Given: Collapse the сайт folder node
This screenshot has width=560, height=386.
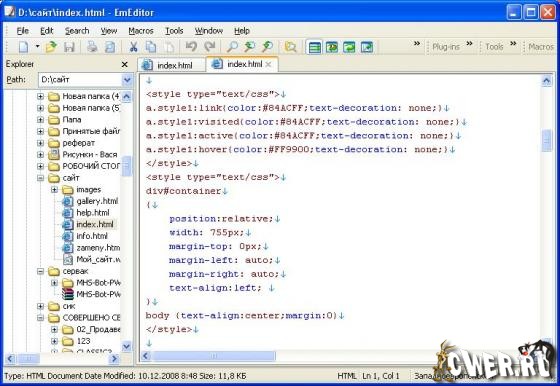Looking at the screenshot, I should click(40, 178).
